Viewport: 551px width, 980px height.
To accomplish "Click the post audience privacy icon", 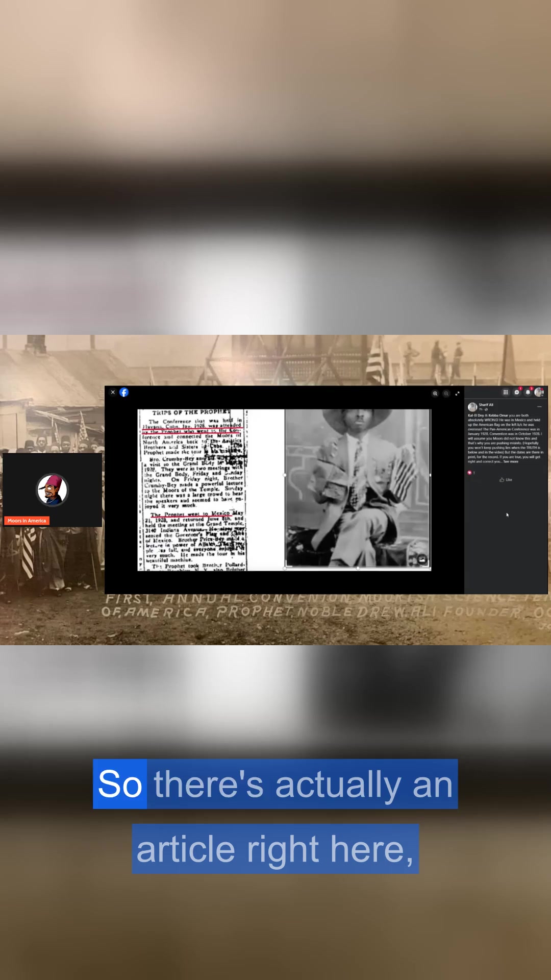I will pyautogui.click(x=486, y=409).
